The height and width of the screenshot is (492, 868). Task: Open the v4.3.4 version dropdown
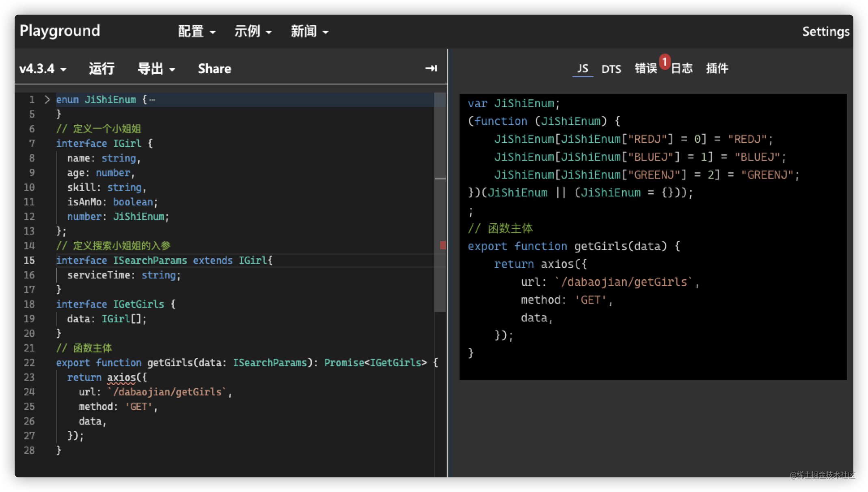pos(43,69)
